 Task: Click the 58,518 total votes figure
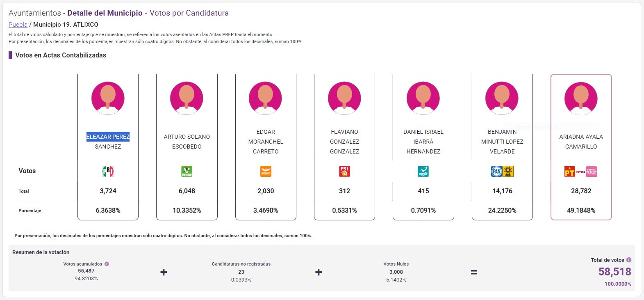pyautogui.click(x=614, y=272)
